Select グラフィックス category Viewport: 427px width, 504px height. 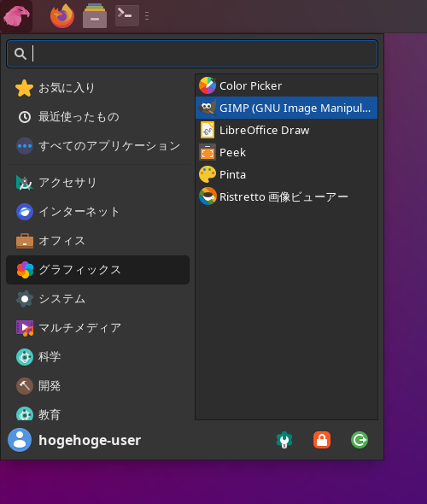pyautogui.click(x=97, y=270)
